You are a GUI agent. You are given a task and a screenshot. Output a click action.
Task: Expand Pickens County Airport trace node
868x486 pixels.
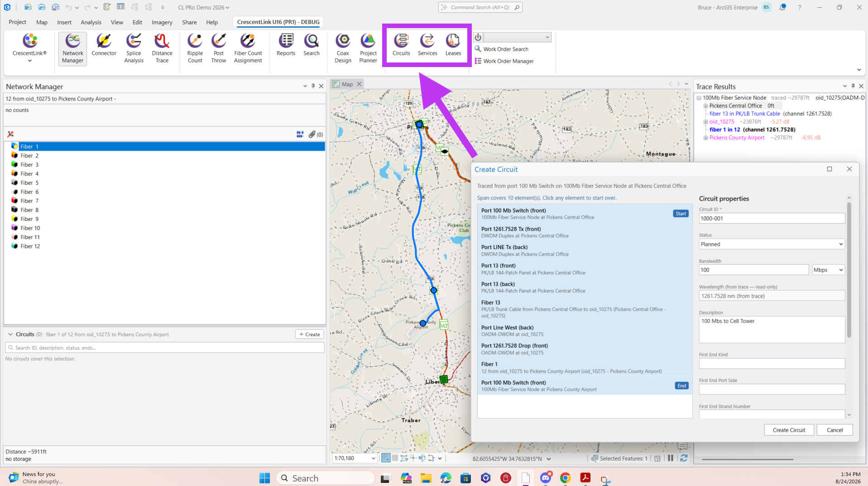[705, 138]
